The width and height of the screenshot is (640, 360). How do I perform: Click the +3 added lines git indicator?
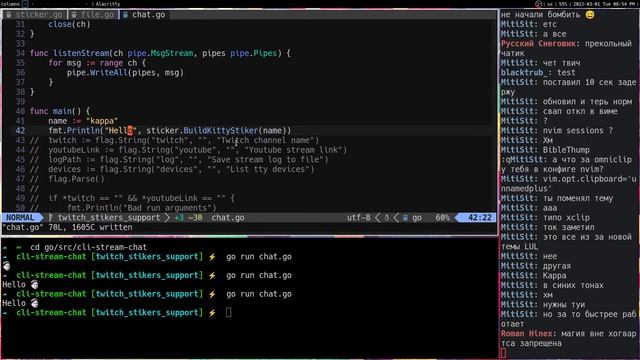[x=179, y=218]
